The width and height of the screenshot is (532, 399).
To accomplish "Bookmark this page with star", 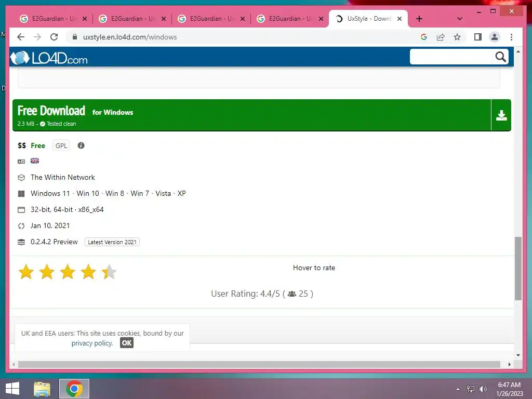I will (x=457, y=37).
